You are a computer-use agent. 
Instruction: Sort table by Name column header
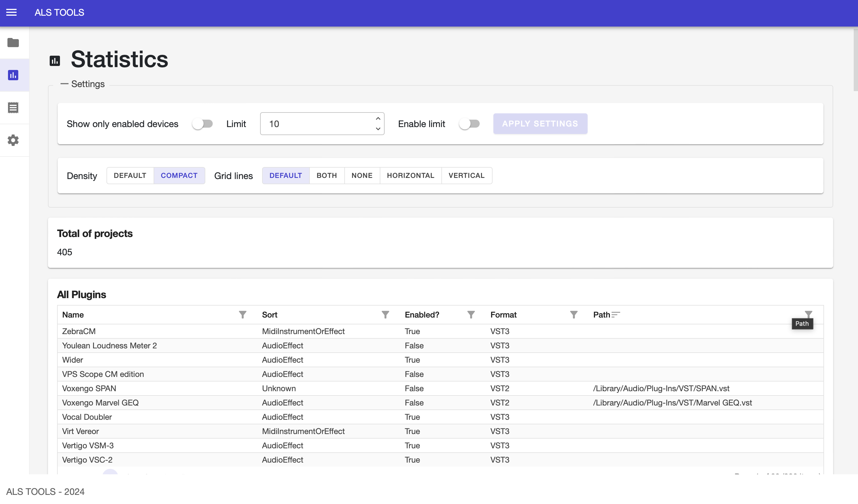pos(73,315)
